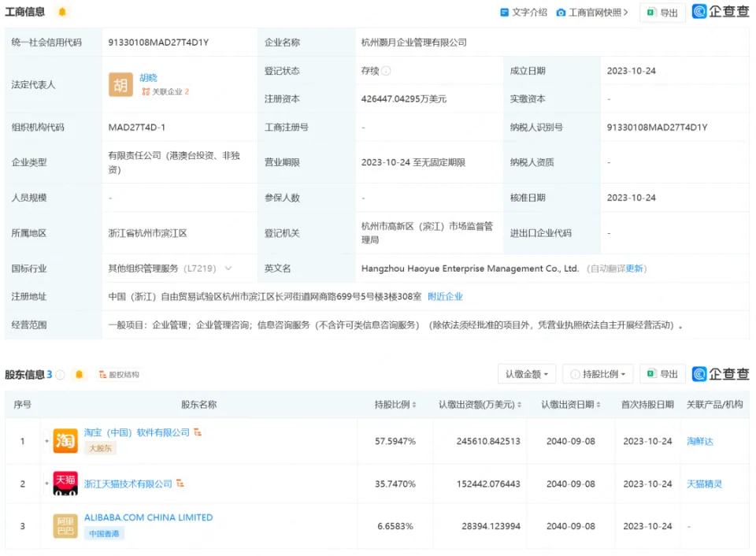
Task: Click the Tmall 天猫 logo icon
Action: (65, 484)
